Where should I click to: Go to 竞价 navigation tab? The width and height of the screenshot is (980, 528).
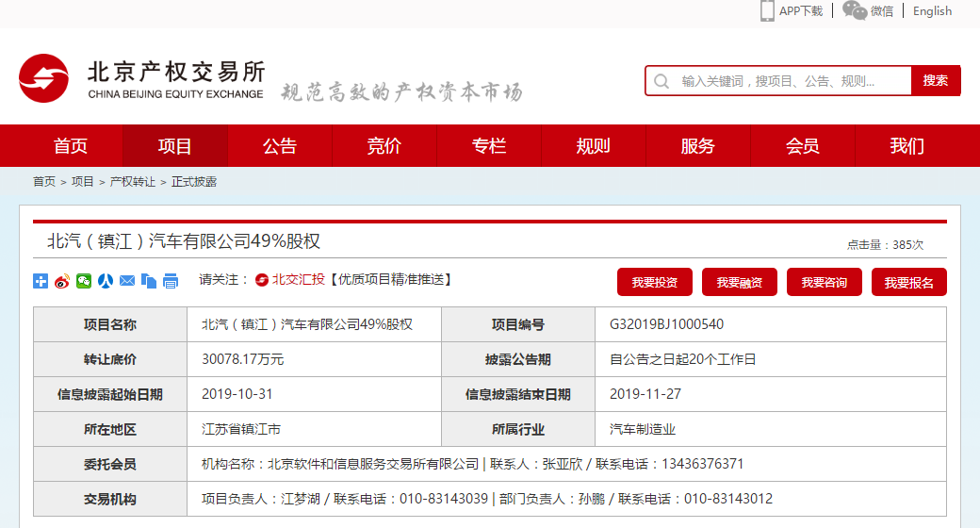pos(384,146)
